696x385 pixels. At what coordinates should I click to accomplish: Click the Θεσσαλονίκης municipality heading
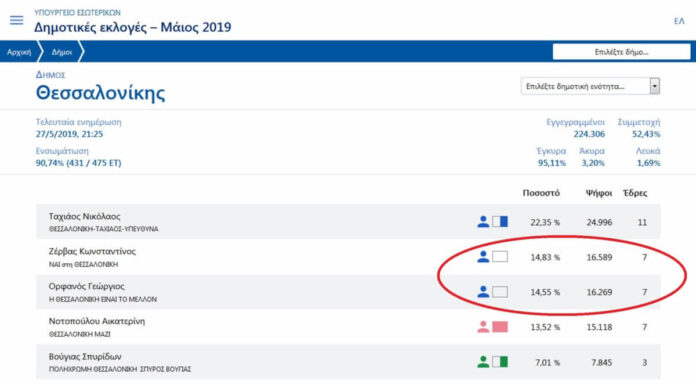(100, 93)
